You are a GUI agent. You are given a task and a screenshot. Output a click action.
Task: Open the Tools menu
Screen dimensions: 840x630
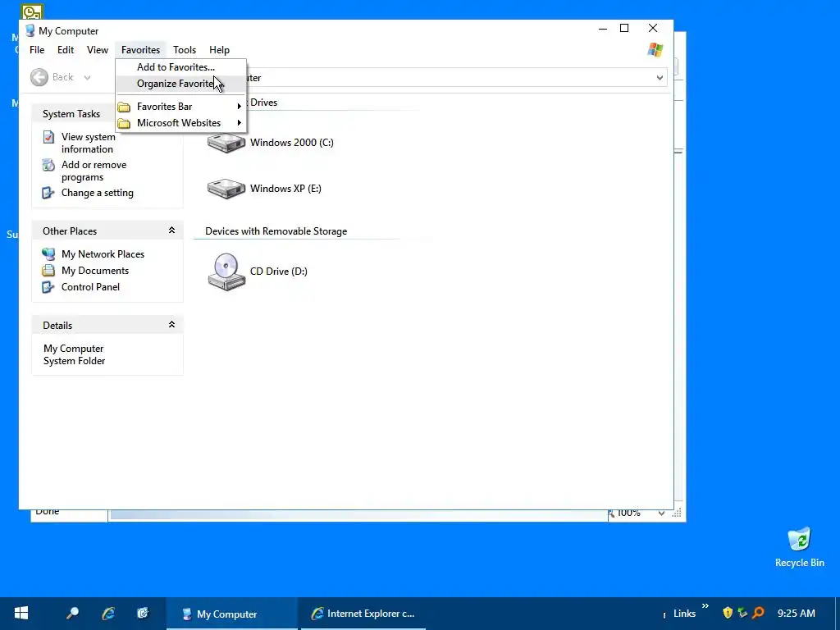tap(185, 50)
